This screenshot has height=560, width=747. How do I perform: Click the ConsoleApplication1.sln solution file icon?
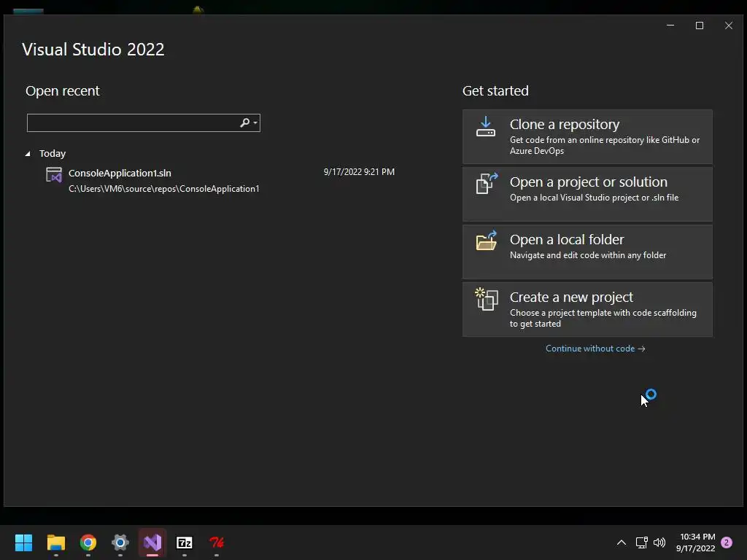54,175
